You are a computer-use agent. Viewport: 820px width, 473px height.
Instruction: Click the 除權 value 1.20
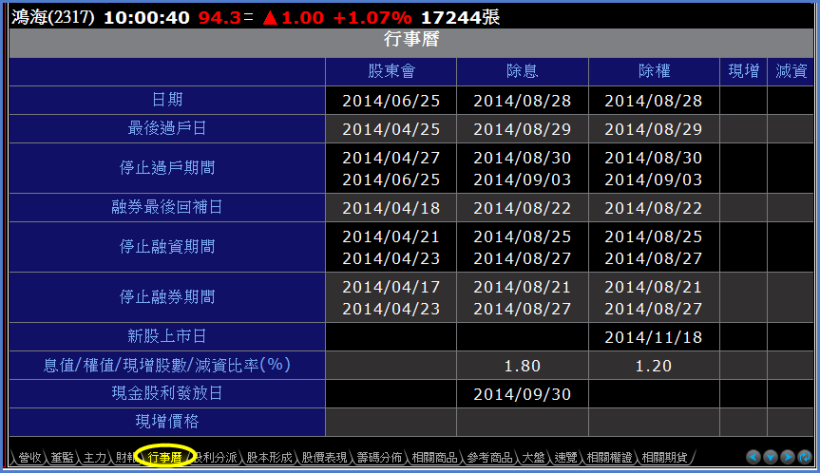(x=654, y=366)
